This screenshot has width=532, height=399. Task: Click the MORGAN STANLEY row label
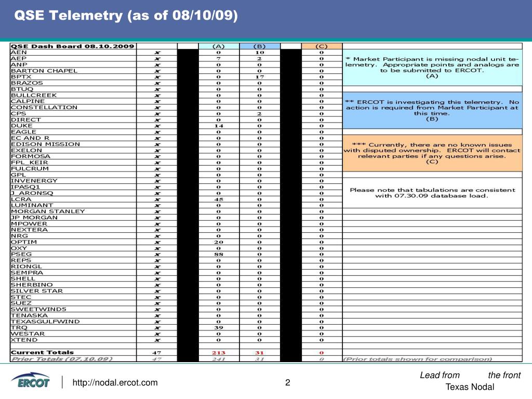tap(48, 211)
